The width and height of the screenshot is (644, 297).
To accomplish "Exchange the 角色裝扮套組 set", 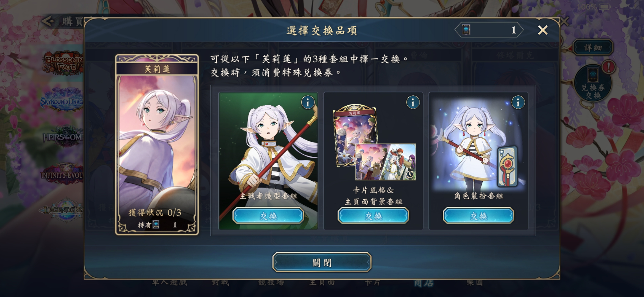I will coord(478,216).
